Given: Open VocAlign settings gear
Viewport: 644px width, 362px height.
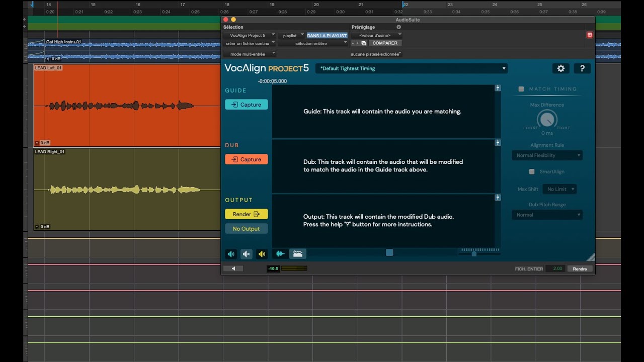Looking at the screenshot, I should (x=561, y=68).
